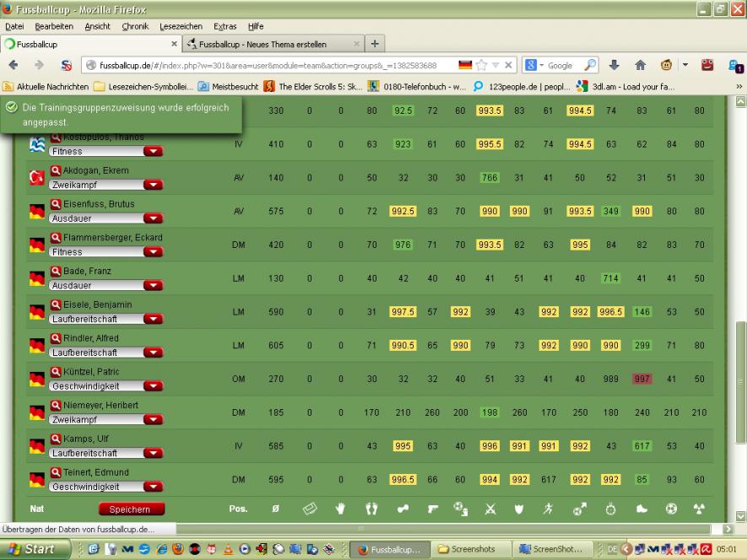
Task: Click the glove column icon in footer row
Action: pyautogui.click(x=341, y=509)
